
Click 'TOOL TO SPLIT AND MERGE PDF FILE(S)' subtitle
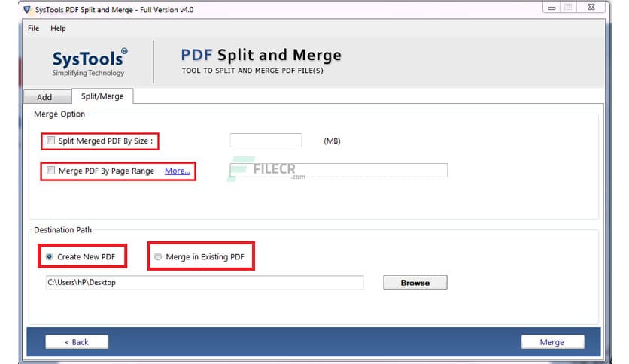pyautogui.click(x=252, y=71)
